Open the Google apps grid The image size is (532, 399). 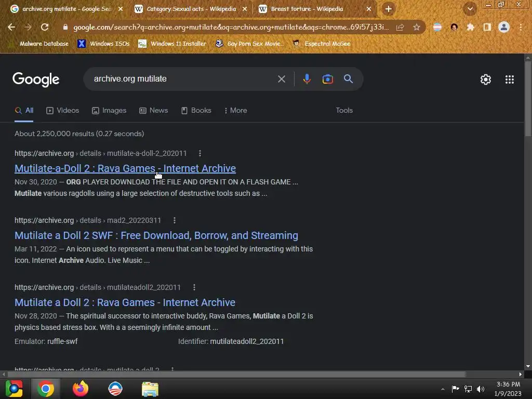tap(509, 79)
